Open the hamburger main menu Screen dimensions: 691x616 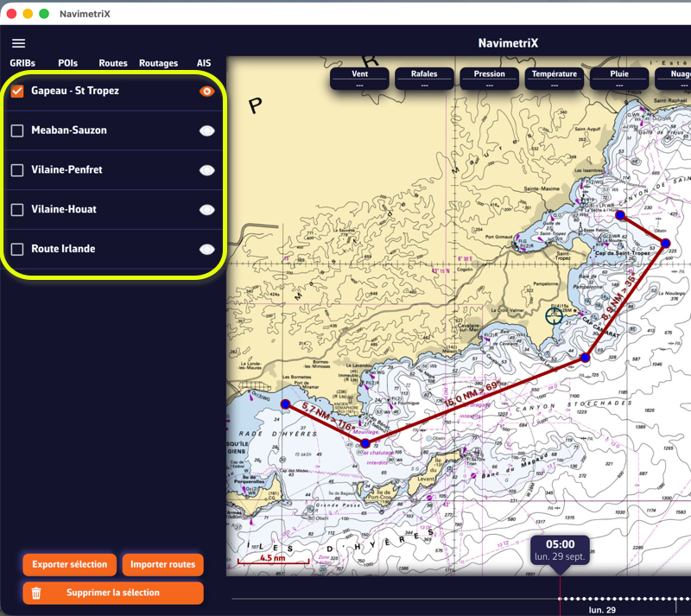pos(18,43)
